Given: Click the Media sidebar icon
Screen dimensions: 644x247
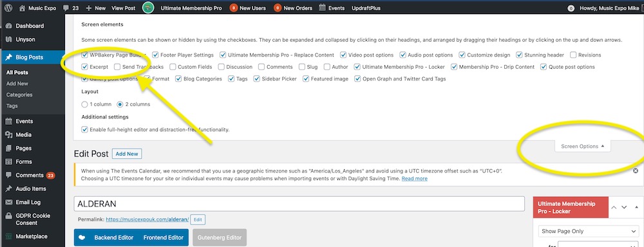Looking at the screenshot, I should click(9, 134).
